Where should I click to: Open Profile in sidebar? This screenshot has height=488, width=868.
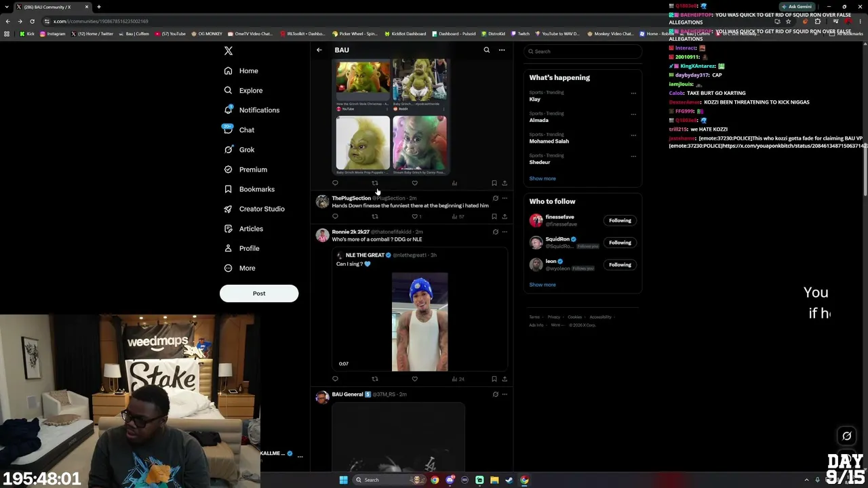241,248
